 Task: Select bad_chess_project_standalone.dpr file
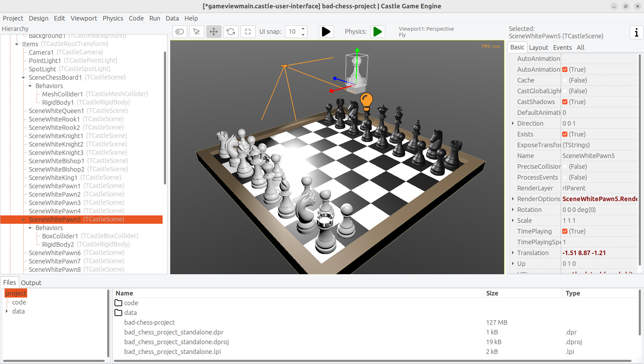(x=174, y=332)
